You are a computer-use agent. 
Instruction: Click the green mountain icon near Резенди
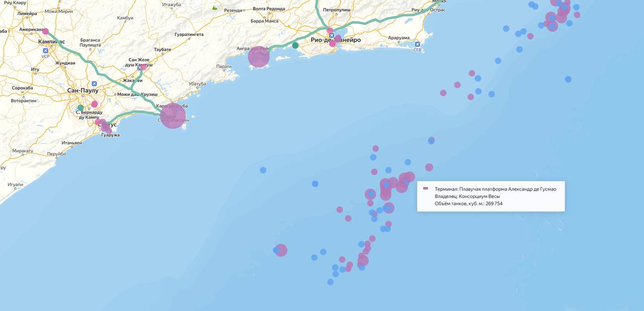pos(215,8)
